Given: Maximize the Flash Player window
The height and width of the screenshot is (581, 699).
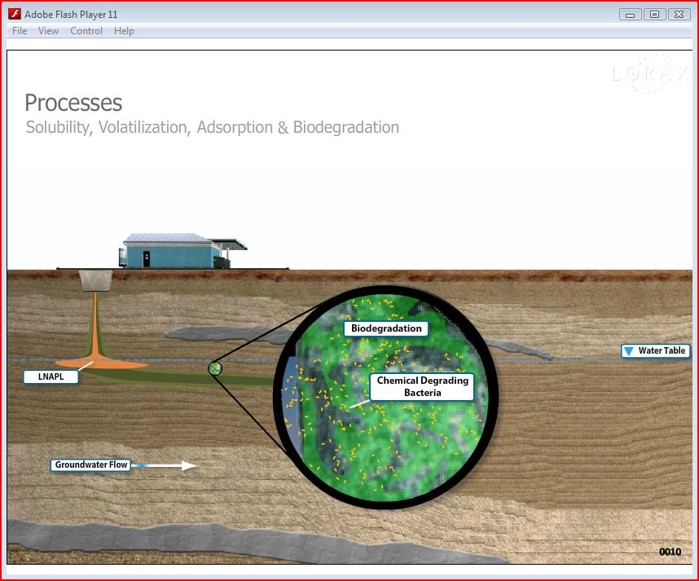Looking at the screenshot, I should (x=654, y=14).
